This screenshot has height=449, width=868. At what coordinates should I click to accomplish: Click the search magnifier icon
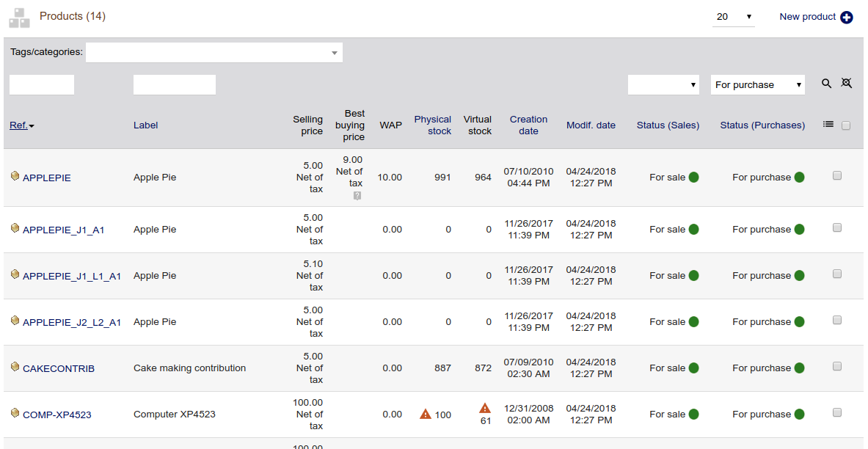[x=826, y=84]
